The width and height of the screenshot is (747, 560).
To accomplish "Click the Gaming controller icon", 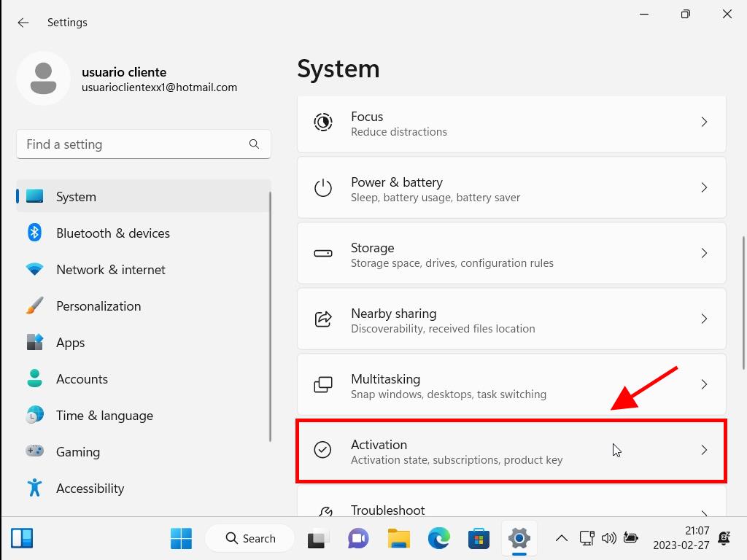I will (x=34, y=452).
